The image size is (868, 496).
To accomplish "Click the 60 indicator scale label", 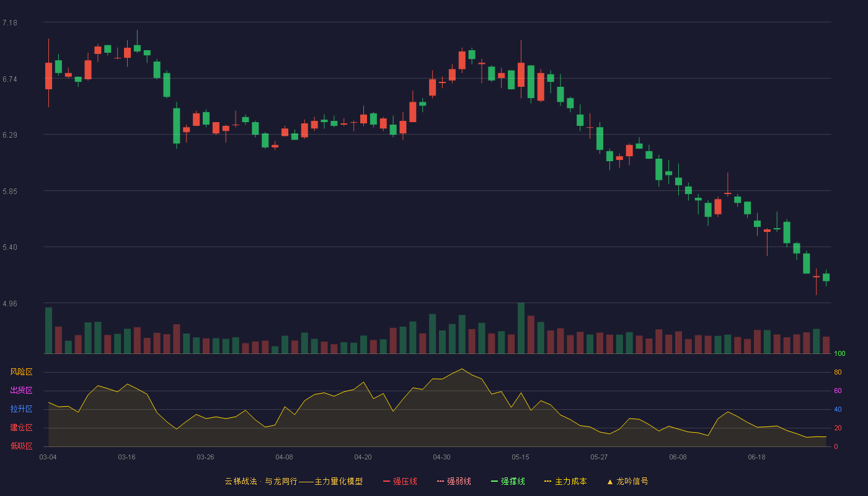I will (838, 391).
